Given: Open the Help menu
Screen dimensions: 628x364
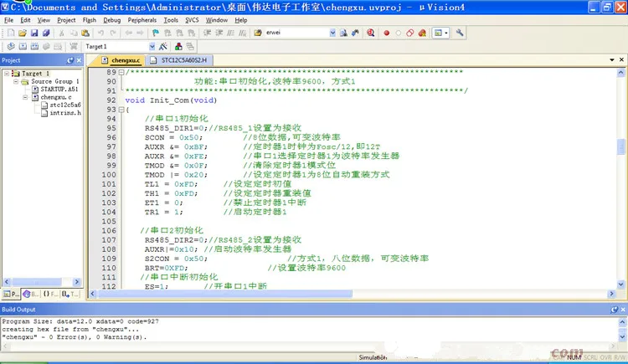Looking at the screenshot, I should point(240,20).
